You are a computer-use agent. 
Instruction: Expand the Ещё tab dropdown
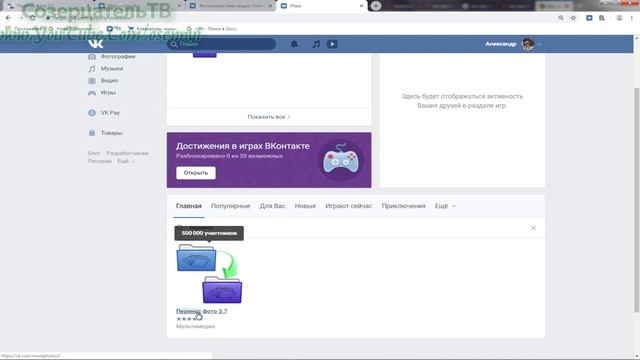pyautogui.click(x=444, y=206)
